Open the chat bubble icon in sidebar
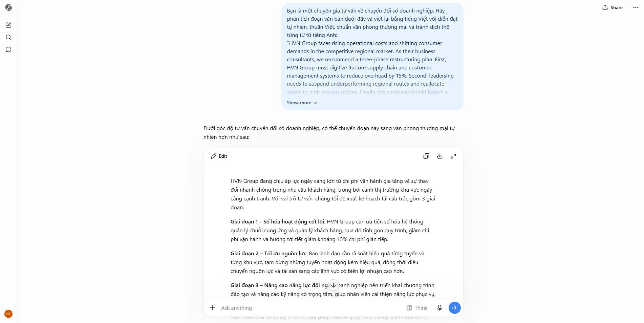This screenshot has width=644, height=323. pos(8,49)
